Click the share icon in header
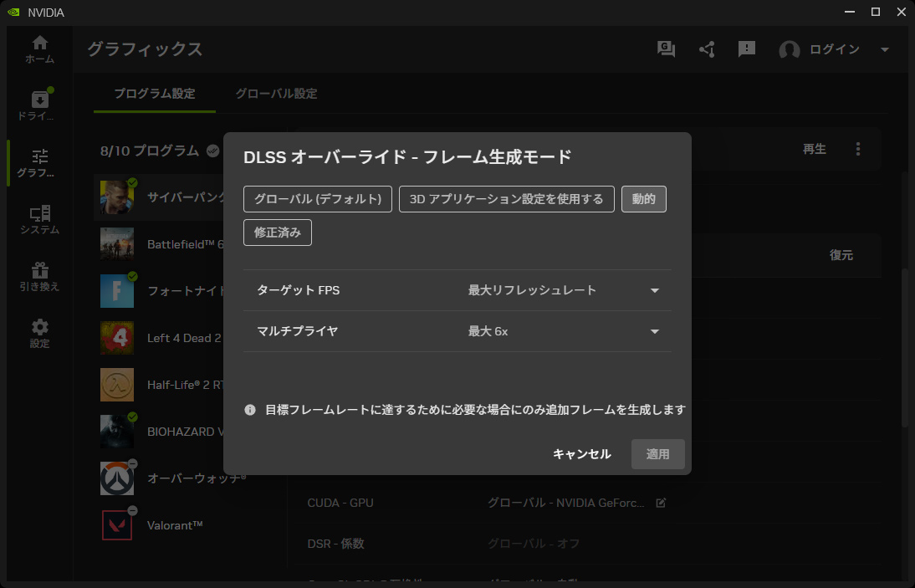The image size is (915, 588). (x=707, y=49)
